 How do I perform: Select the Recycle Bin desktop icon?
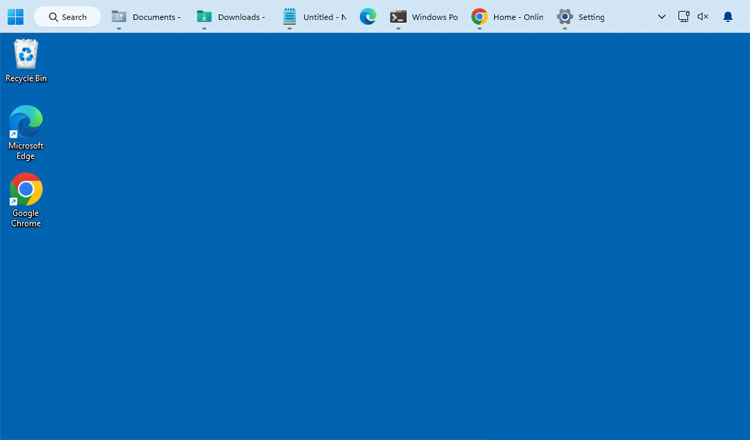[x=26, y=61]
